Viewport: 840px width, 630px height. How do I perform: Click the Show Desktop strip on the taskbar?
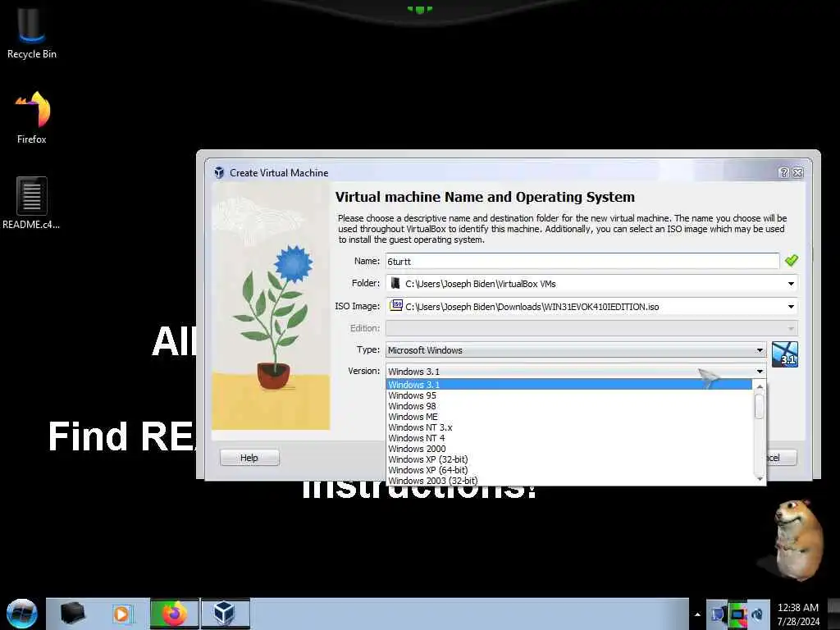833,614
